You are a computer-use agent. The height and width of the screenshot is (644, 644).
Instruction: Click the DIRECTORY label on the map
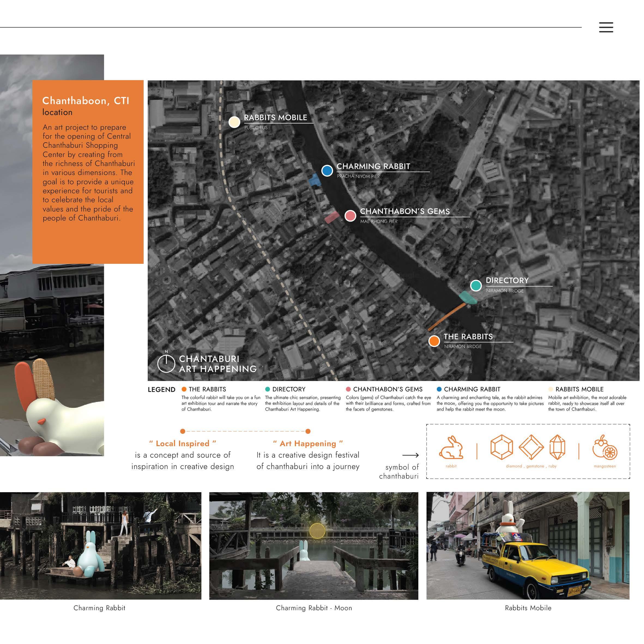pos(507,280)
